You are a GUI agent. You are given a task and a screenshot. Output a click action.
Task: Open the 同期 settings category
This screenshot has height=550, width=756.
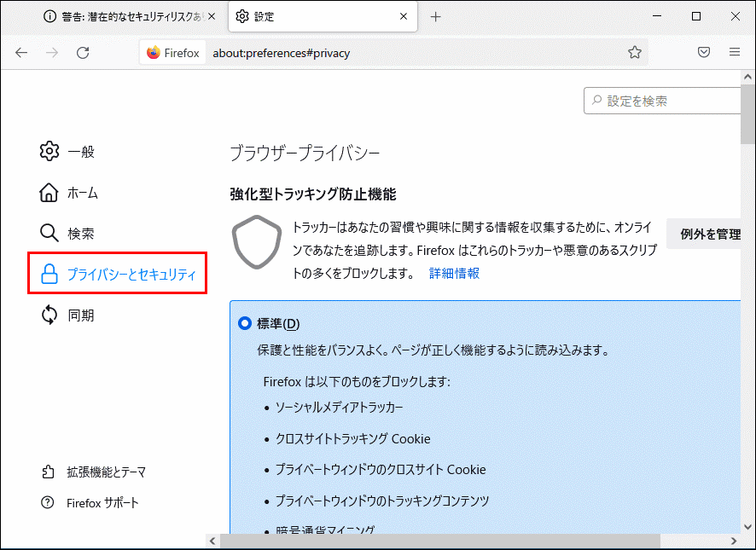67,316
